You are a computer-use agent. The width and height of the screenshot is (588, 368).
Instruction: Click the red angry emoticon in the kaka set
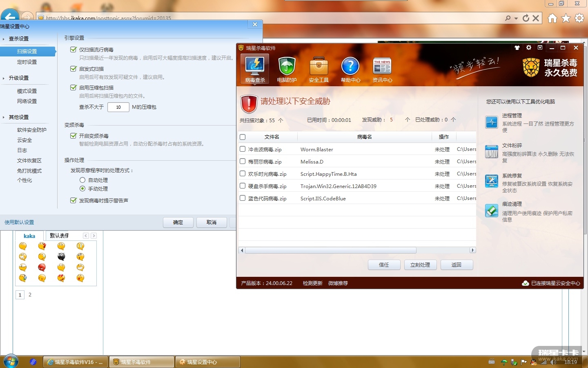click(x=42, y=267)
